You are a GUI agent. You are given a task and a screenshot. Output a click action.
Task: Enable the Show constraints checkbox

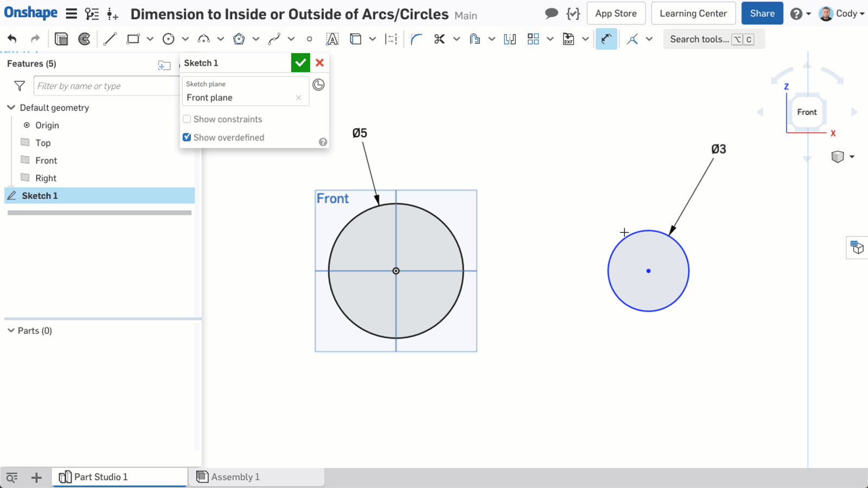coord(187,119)
